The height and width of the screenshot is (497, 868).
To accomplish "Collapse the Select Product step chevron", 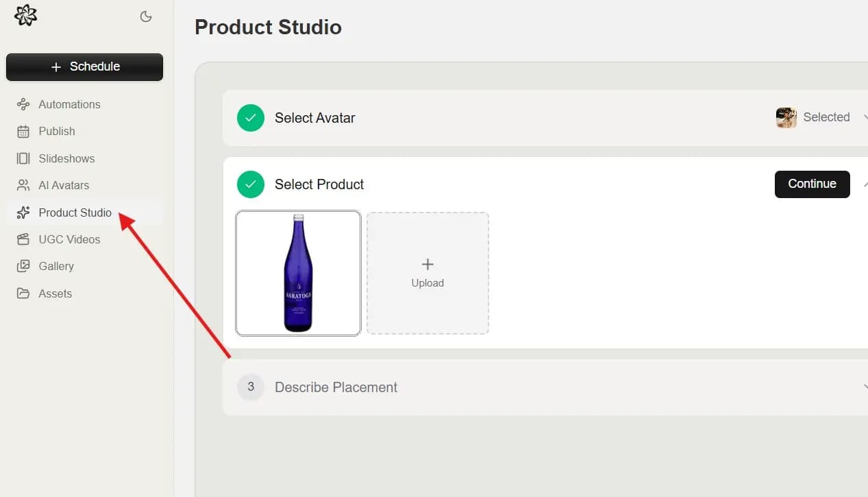I will pyautogui.click(x=864, y=184).
